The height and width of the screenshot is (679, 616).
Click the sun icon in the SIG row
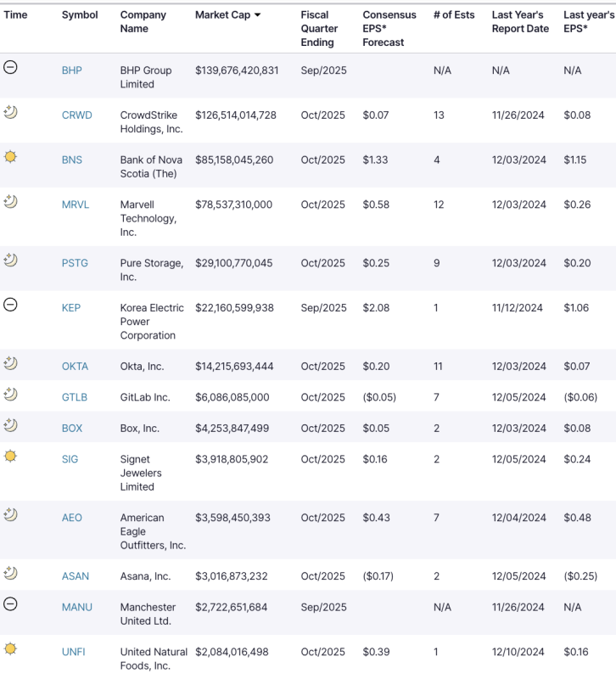[x=10, y=457]
